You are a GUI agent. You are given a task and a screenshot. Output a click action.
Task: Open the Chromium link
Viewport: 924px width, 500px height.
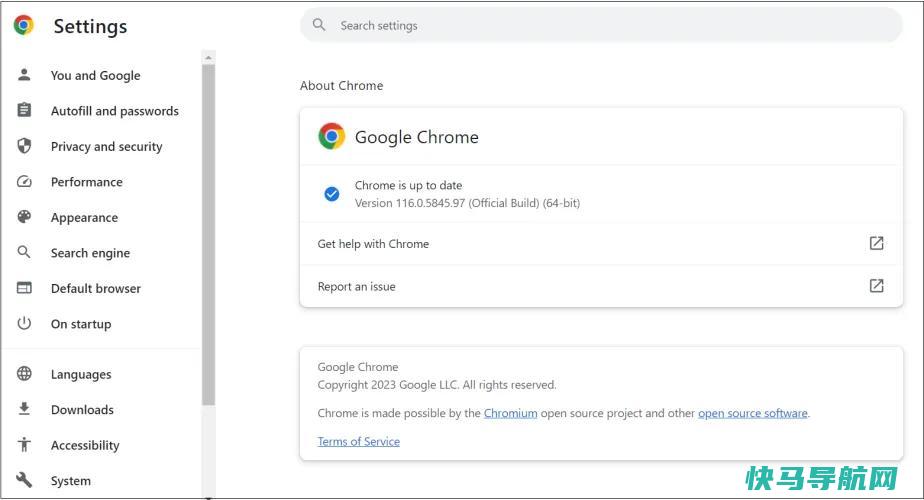510,413
